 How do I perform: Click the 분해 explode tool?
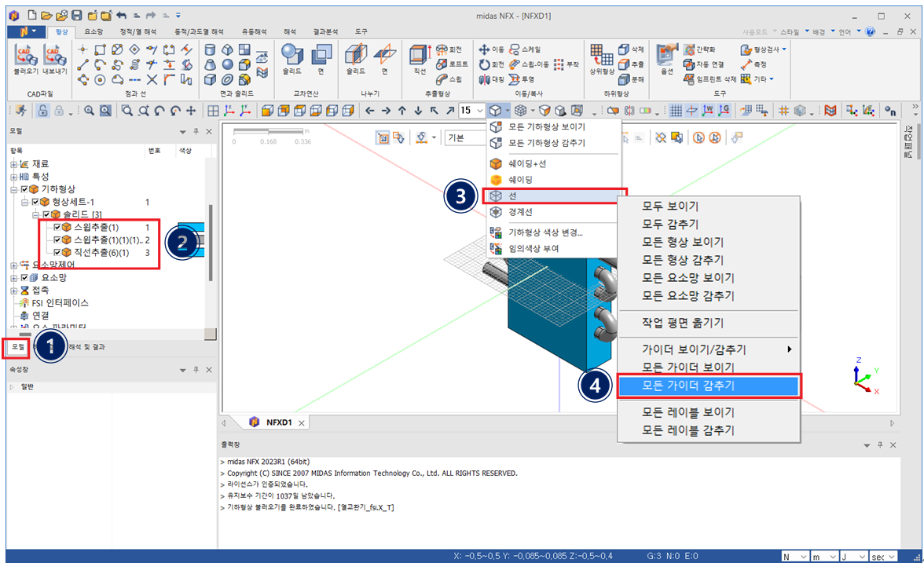[631, 79]
